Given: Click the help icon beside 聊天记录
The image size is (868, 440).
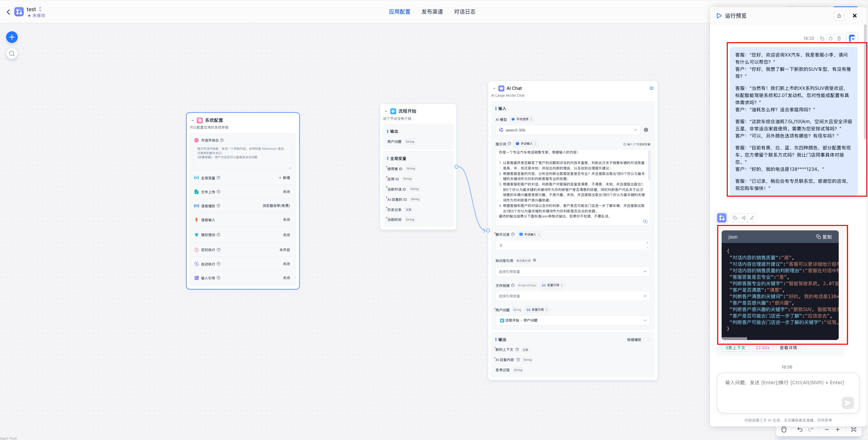Looking at the screenshot, I should click(x=513, y=234).
